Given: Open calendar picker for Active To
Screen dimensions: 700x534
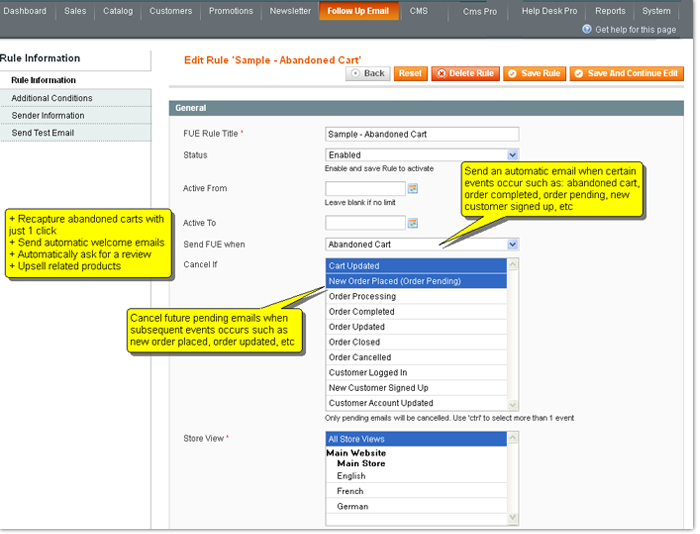Looking at the screenshot, I should [x=413, y=223].
